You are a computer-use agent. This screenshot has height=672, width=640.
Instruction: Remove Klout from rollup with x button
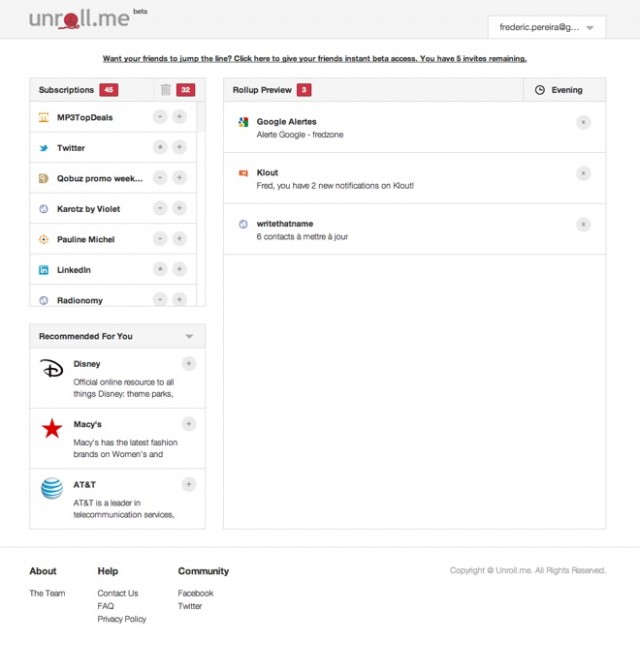pyautogui.click(x=583, y=173)
